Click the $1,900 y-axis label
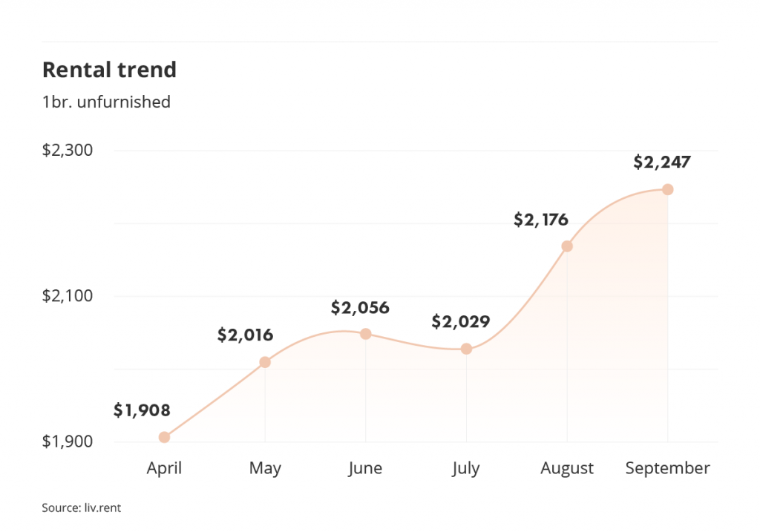The height and width of the screenshot is (532, 760). 68,441
